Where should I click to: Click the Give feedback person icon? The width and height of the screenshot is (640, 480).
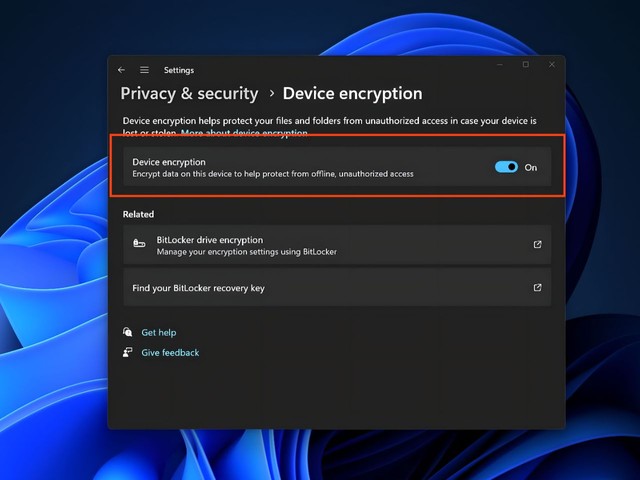(x=127, y=352)
